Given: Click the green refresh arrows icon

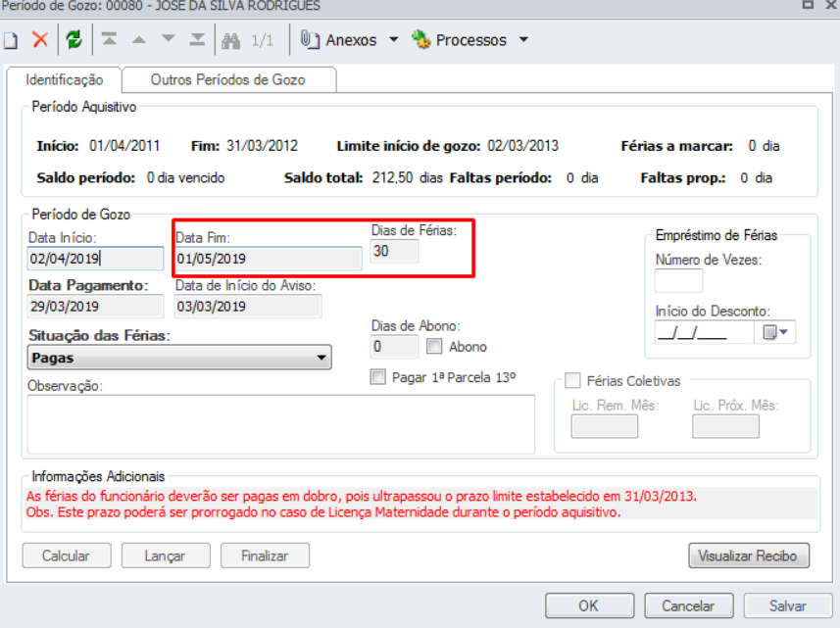Looking at the screenshot, I should point(74,39).
